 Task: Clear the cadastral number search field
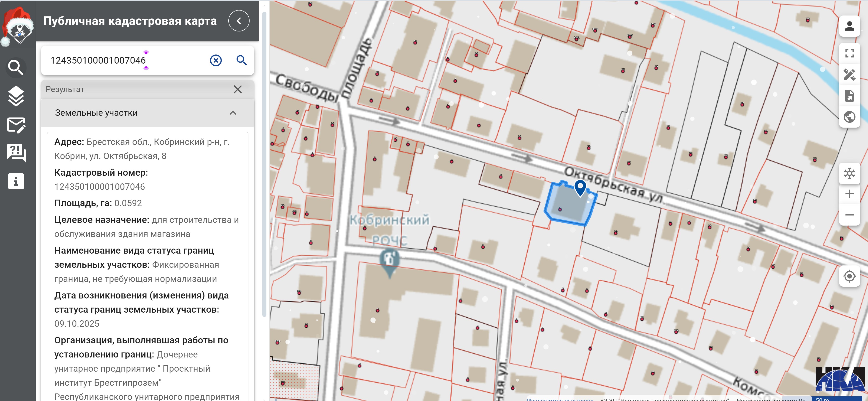(216, 60)
